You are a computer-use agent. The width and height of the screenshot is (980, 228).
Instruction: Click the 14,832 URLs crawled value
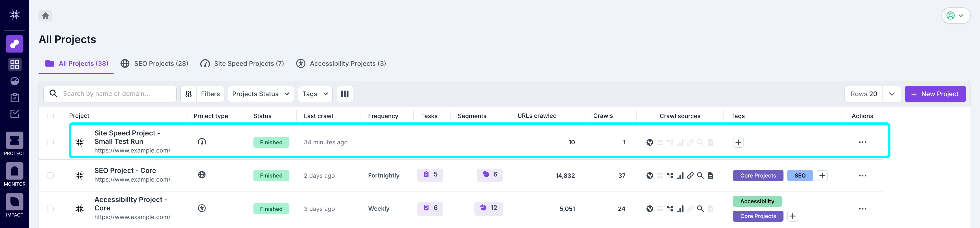[x=565, y=175]
